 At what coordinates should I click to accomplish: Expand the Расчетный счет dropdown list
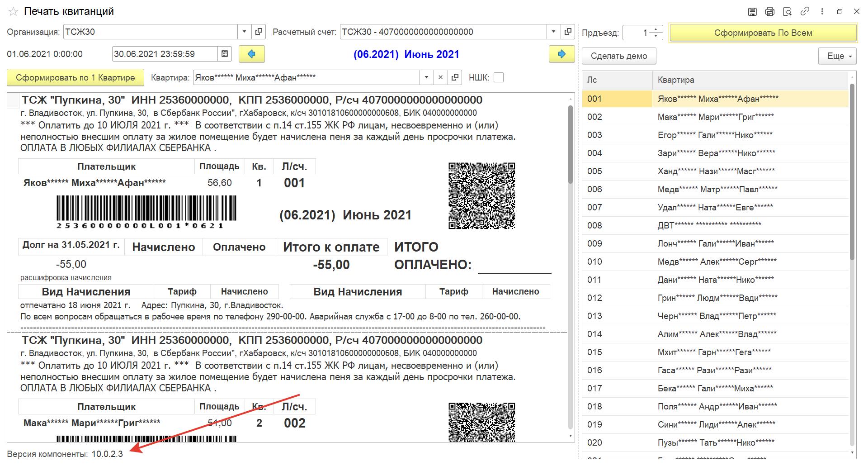(554, 32)
